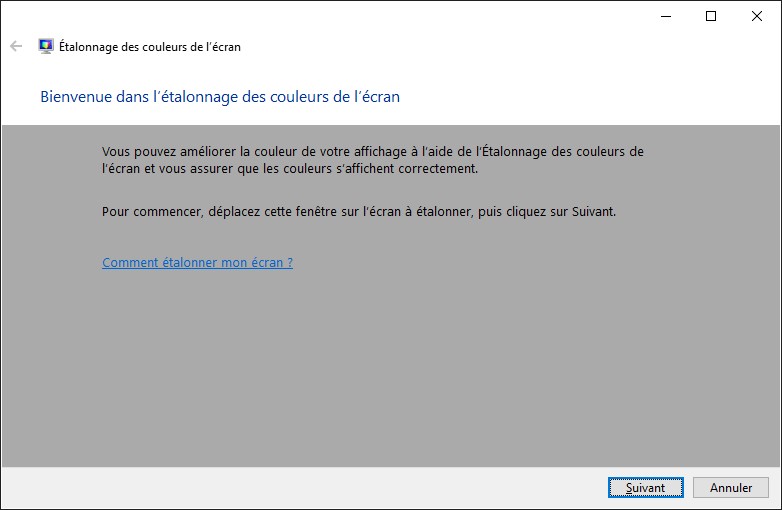Cancel the wizard with Annuler
The width and height of the screenshot is (782, 510).
(731, 488)
